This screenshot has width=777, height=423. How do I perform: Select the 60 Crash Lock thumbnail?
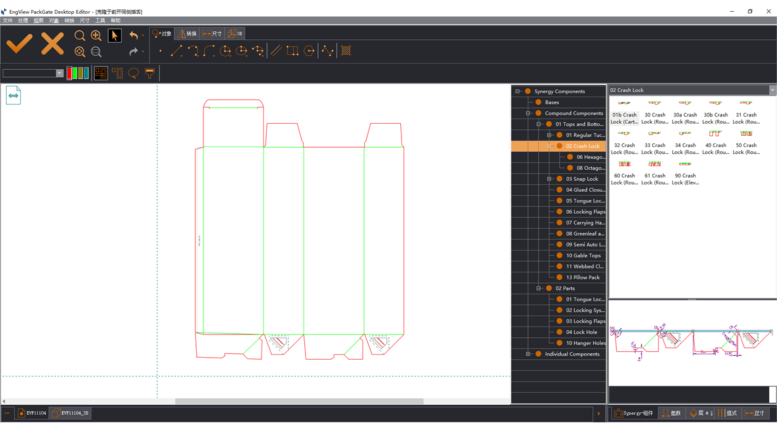(x=624, y=173)
